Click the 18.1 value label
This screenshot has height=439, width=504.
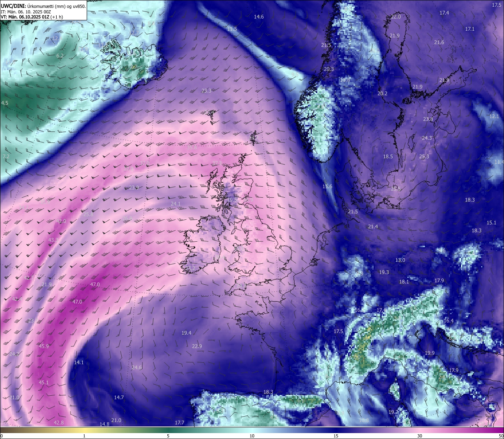(404, 282)
